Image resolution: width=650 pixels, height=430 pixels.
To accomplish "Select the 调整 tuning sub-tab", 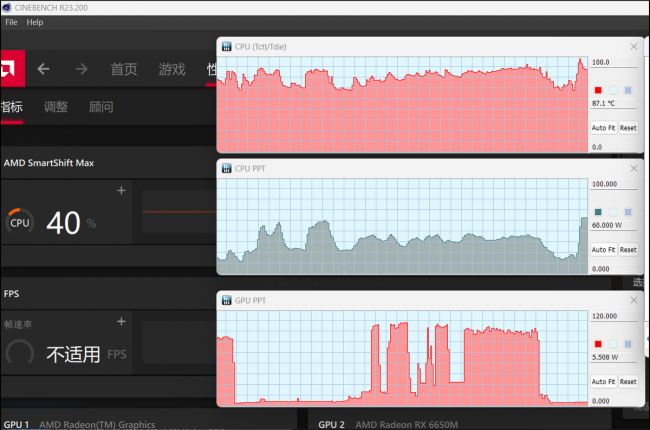I will tap(56, 107).
